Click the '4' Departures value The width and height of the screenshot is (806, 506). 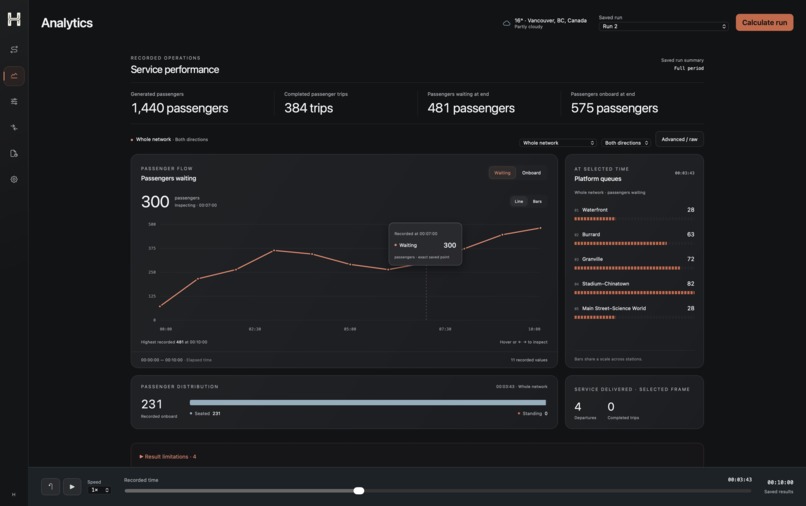pyautogui.click(x=578, y=407)
